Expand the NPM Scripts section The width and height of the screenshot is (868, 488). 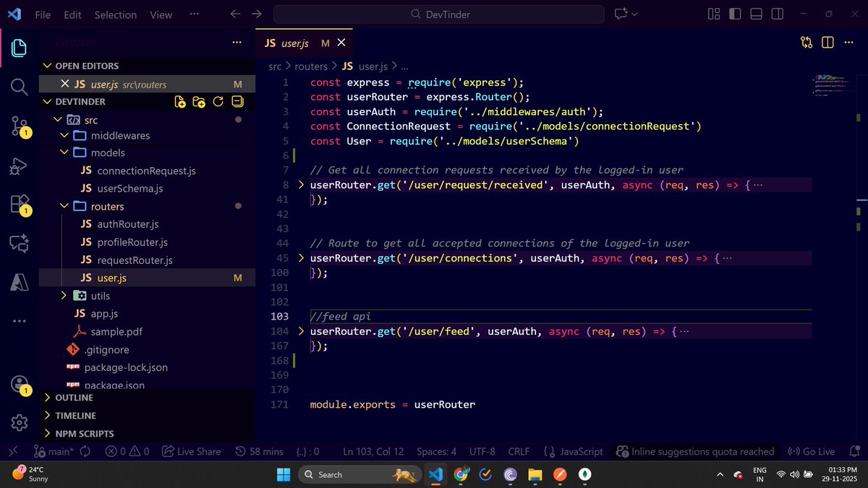[48, 434]
